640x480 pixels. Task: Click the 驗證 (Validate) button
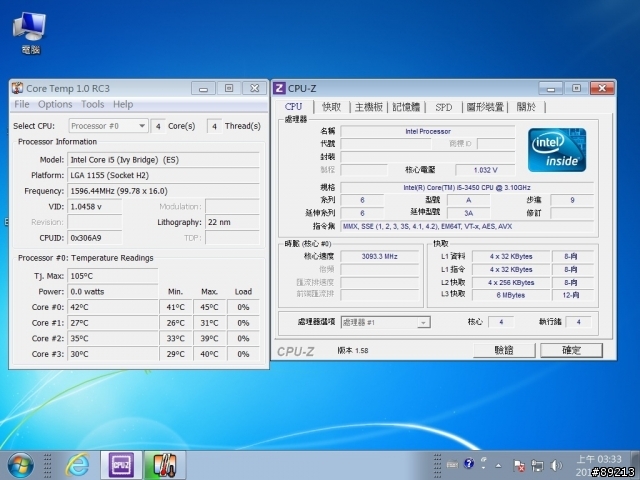coord(504,350)
